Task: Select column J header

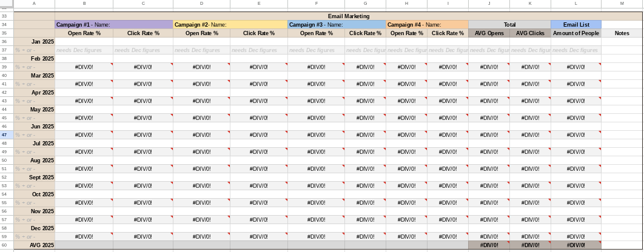Action: 489,3
